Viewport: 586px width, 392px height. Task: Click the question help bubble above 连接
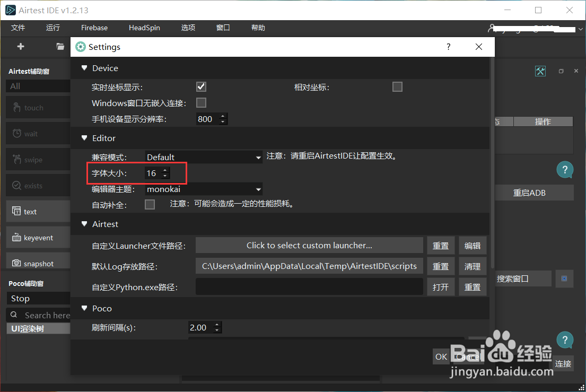coord(565,339)
